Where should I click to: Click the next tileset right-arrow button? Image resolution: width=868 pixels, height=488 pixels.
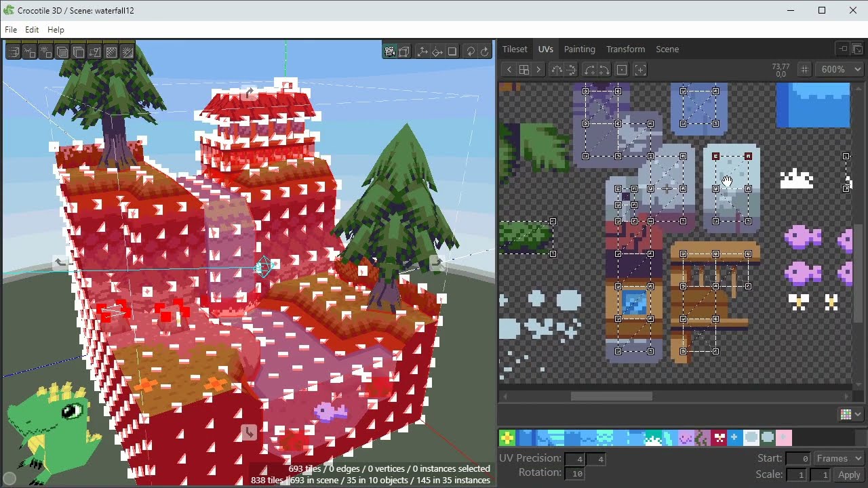click(538, 70)
